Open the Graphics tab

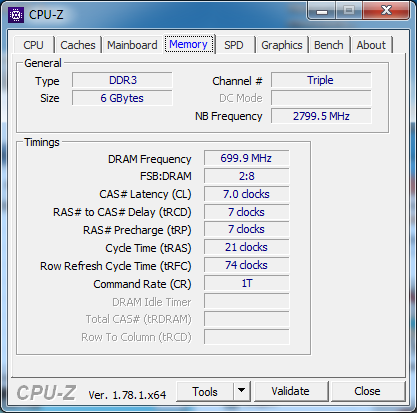[x=282, y=45]
